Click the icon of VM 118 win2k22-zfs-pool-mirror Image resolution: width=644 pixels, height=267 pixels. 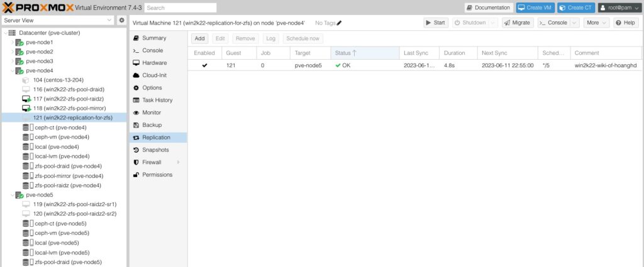coord(26,108)
